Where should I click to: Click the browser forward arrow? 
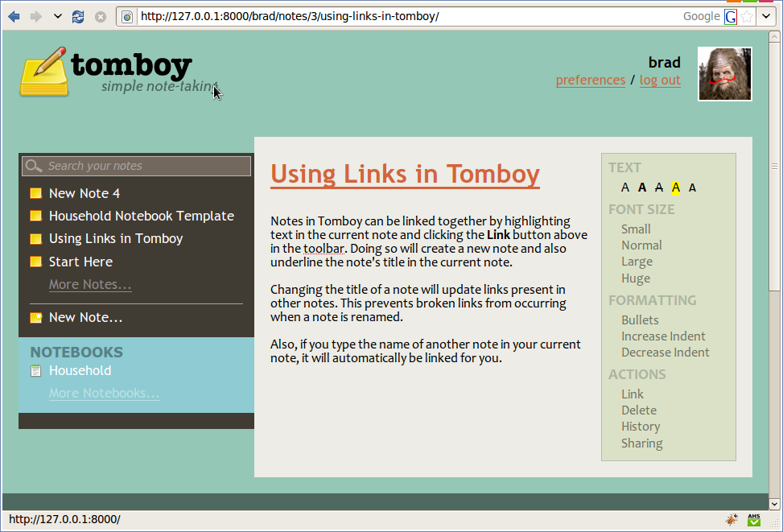[x=36, y=16]
